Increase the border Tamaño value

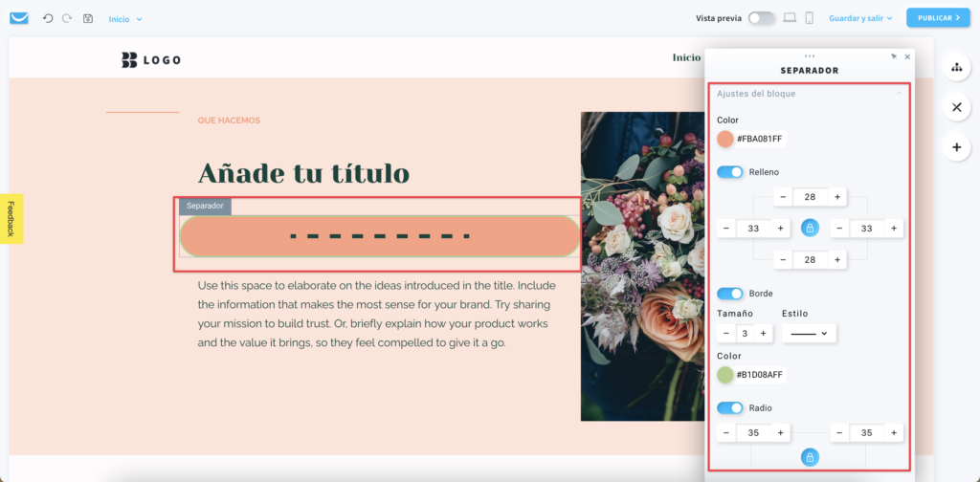[763, 334]
